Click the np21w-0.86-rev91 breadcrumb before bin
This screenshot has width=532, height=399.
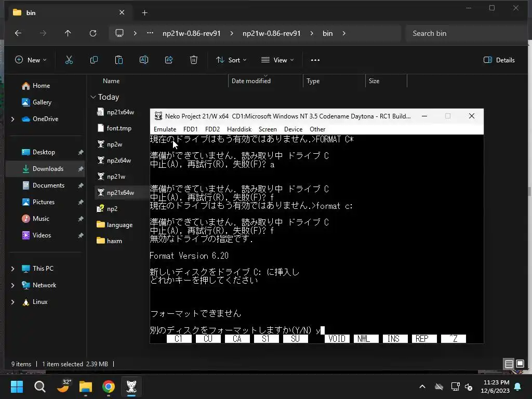271,33
